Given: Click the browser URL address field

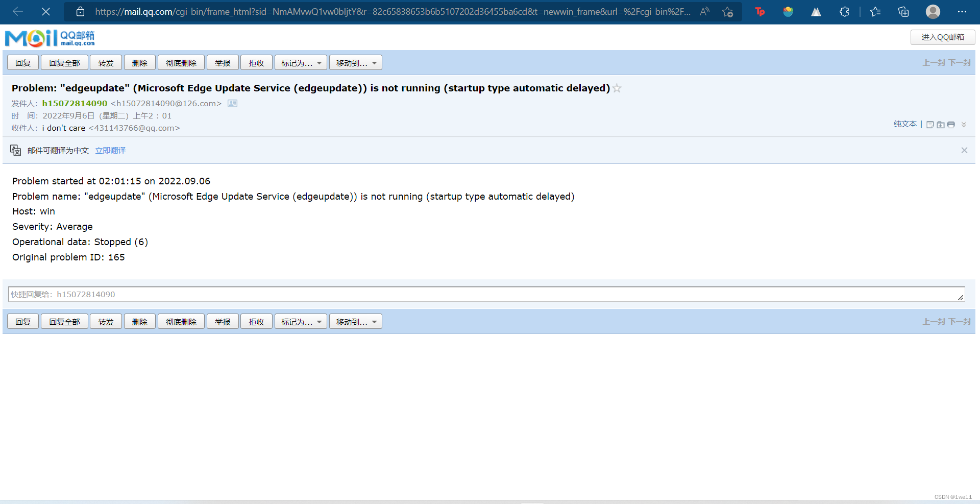Looking at the screenshot, I should (x=392, y=11).
